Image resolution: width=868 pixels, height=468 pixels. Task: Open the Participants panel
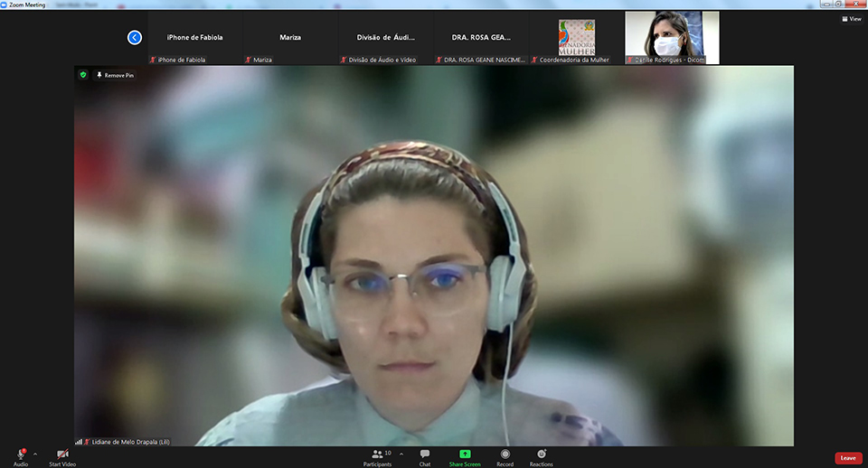coord(377,454)
